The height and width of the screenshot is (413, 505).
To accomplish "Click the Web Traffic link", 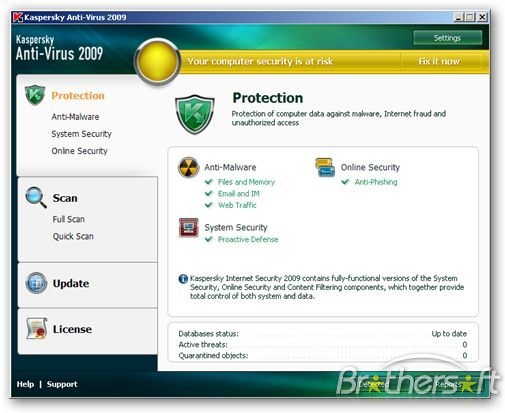I will 237,205.
